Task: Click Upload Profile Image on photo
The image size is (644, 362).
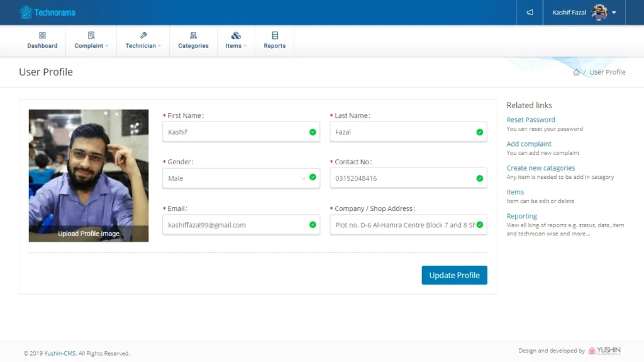Action: coord(89,234)
